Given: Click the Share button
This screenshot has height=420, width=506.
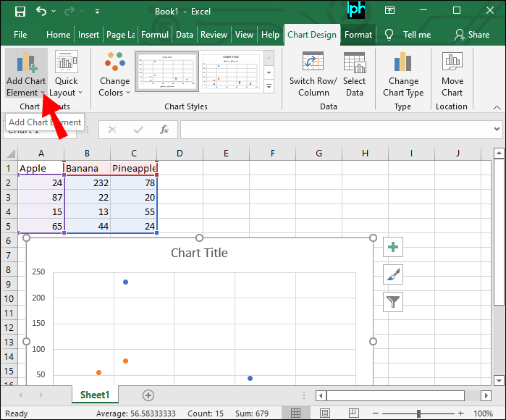Looking at the screenshot, I should pos(472,35).
